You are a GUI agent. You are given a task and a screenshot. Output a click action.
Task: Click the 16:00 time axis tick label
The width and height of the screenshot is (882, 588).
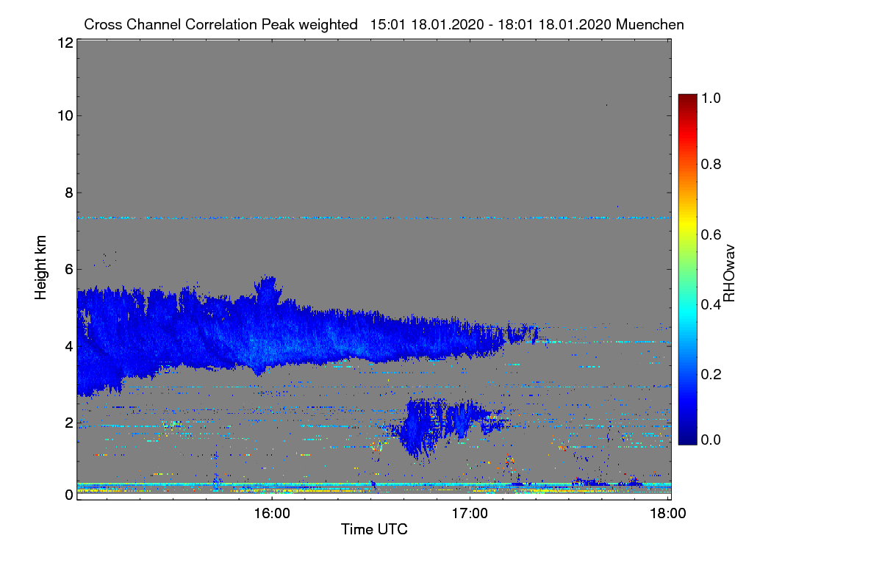(x=272, y=513)
